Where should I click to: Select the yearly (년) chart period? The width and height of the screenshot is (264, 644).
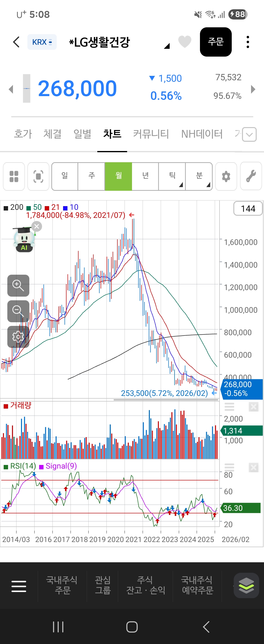click(145, 176)
